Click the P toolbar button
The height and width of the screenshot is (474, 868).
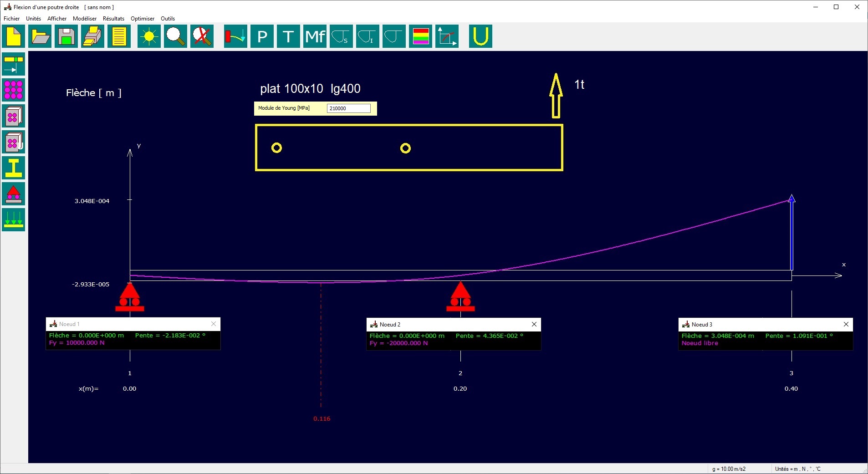coord(262,36)
